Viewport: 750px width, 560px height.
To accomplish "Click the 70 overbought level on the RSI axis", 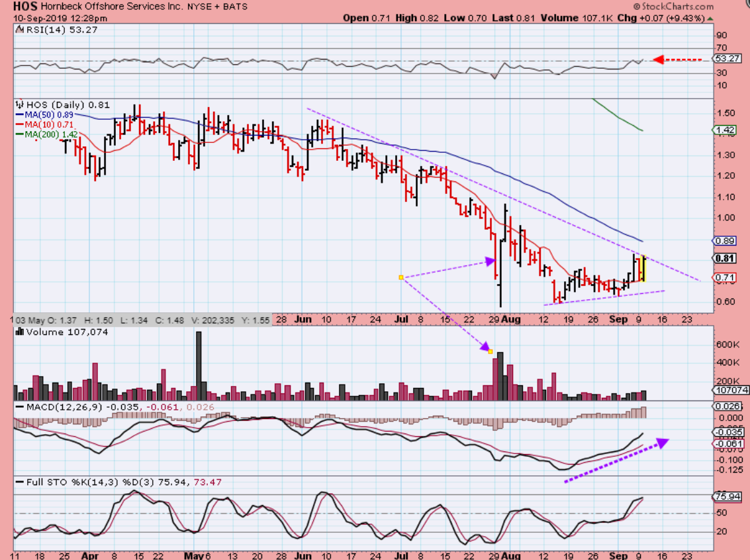I will tap(722, 48).
